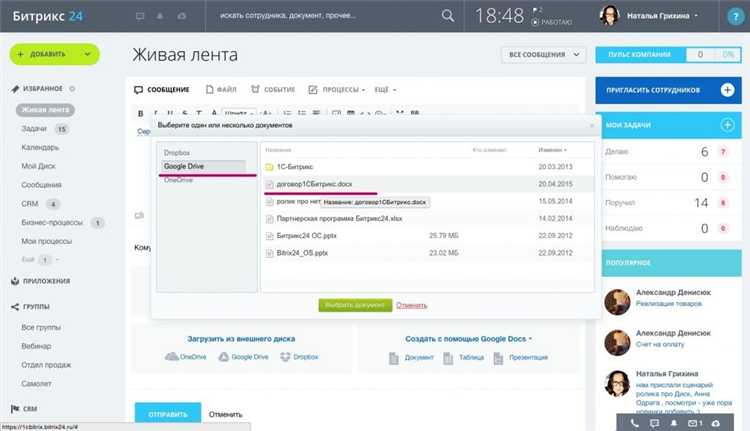Open the chat bubble icon in top header
The width and height of the screenshot is (750, 431).
tap(140, 16)
